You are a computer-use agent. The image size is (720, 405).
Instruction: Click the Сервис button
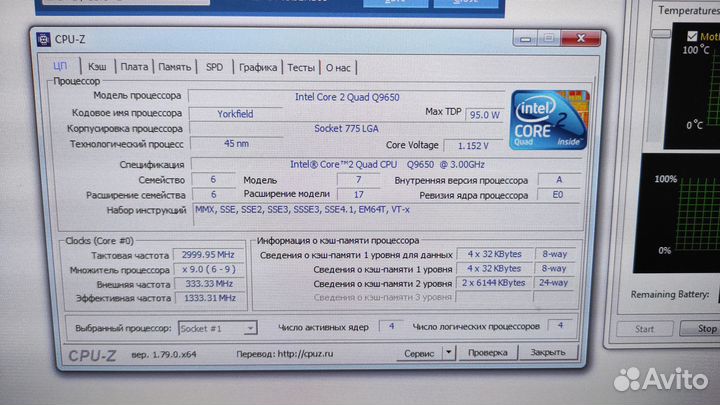click(419, 353)
